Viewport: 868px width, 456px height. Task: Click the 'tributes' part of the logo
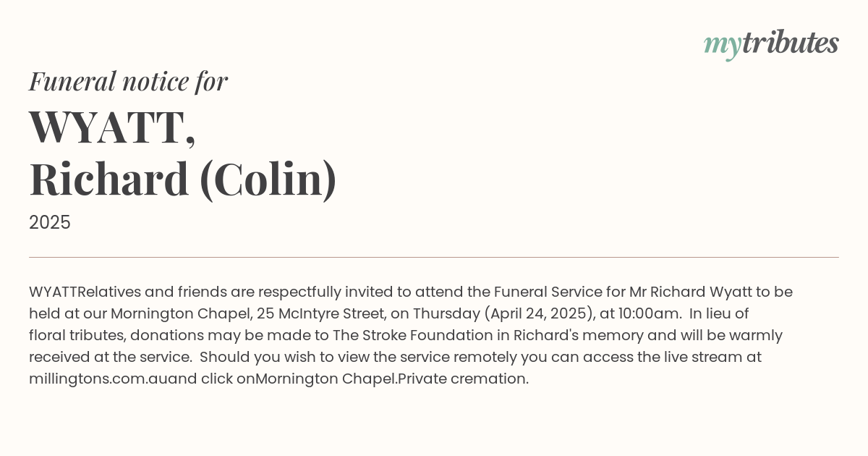coord(791,43)
